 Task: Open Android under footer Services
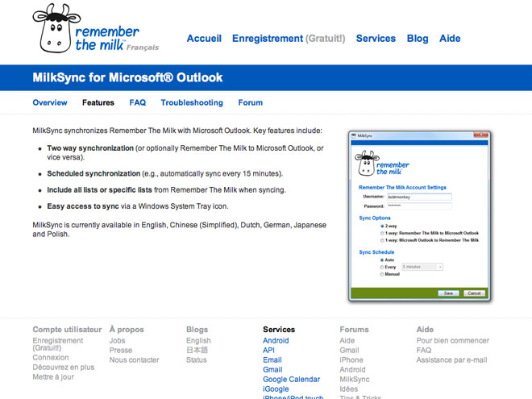[x=276, y=341]
